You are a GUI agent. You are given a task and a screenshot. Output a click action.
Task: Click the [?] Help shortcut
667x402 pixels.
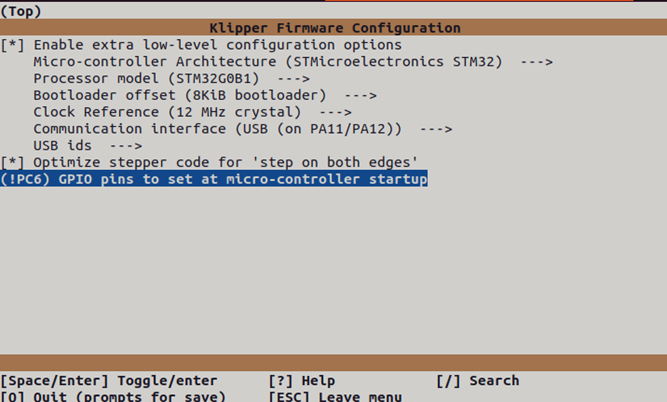tap(302, 380)
